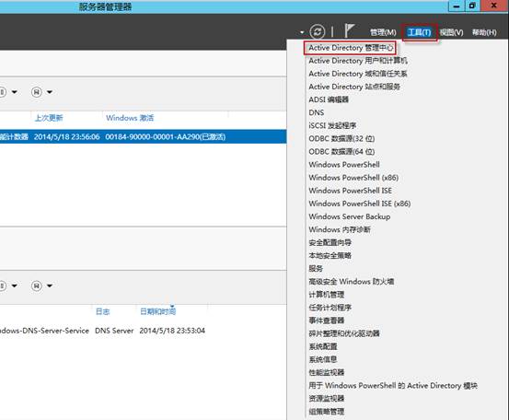Viewport: 509px width, 420px height.
Task: Select Active Directory 用户和计算机
Action: tap(358, 61)
